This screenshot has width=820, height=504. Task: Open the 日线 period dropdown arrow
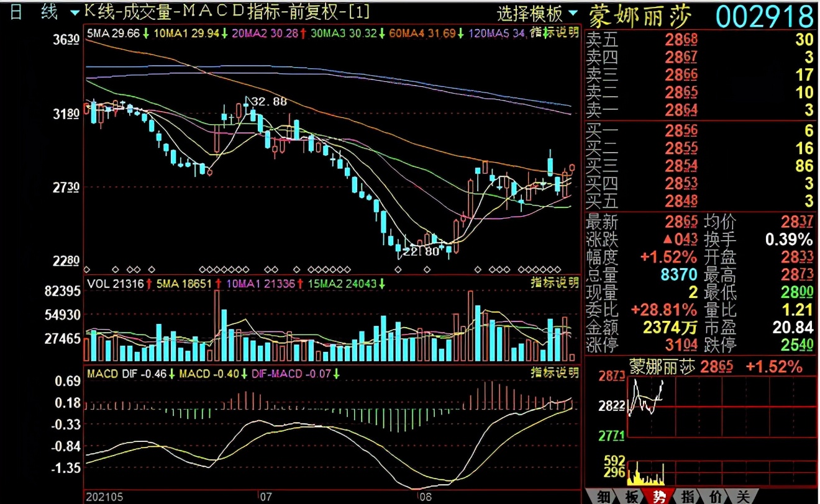(x=75, y=12)
